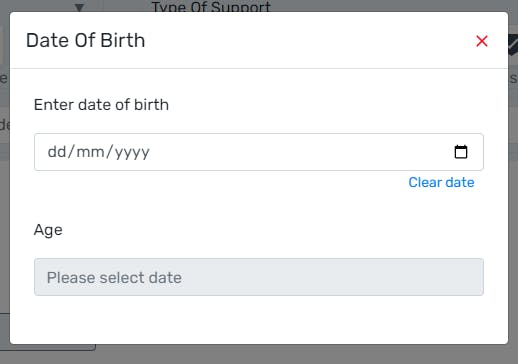Select the yyyy year segment
This screenshot has width=518, height=364.
pyautogui.click(x=132, y=153)
